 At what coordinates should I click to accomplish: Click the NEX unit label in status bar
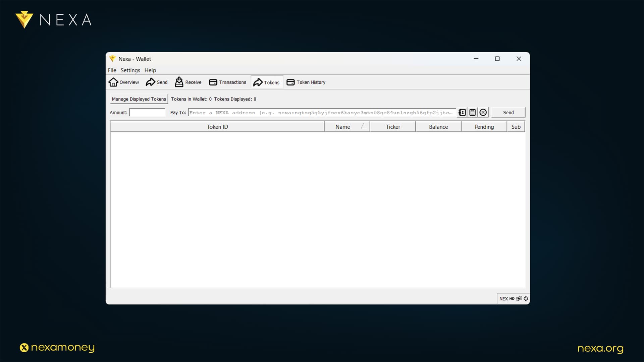tap(503, 299)
